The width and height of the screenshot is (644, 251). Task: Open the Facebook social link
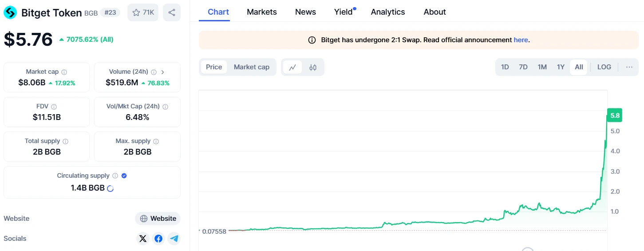[x=158, y=239]
